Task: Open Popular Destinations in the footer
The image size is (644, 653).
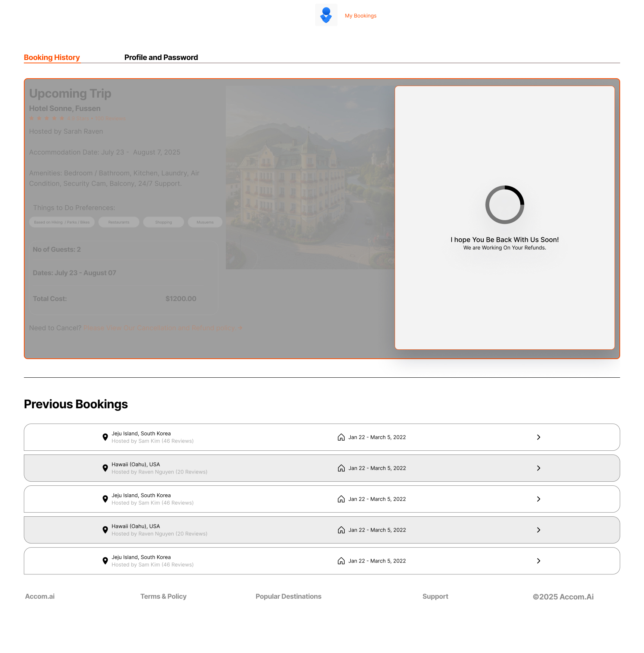Action: [288, 596]
